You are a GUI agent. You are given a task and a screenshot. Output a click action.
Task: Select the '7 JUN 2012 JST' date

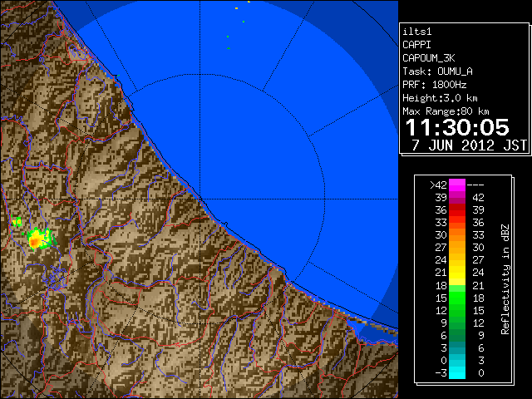pyautogui.click(x=469, y=145)
